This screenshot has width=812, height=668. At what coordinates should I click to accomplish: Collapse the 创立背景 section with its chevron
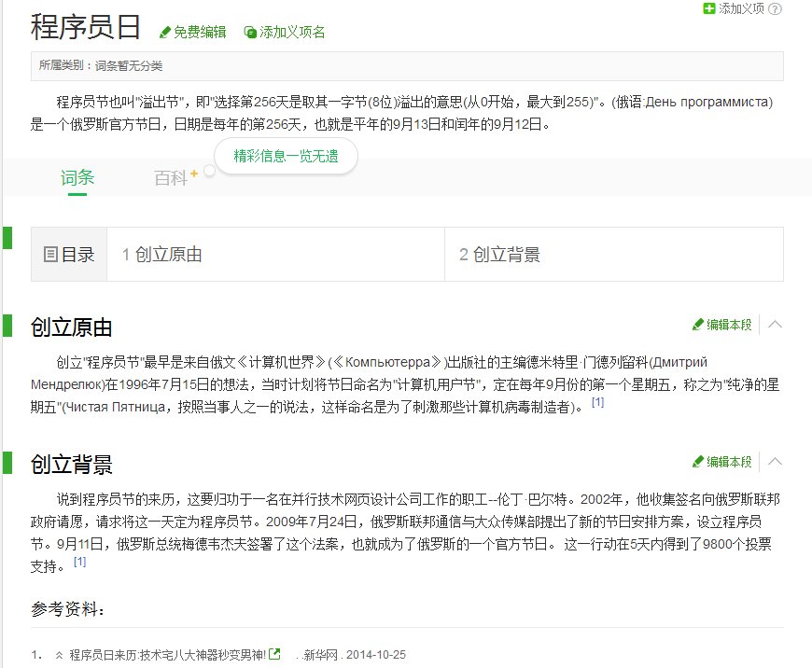[x=776, y=461]
